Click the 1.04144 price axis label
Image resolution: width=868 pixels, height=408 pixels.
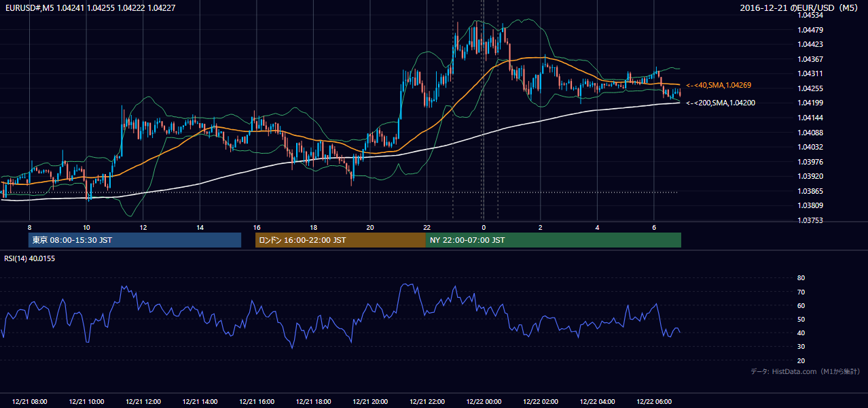click(x=810, y=118)
